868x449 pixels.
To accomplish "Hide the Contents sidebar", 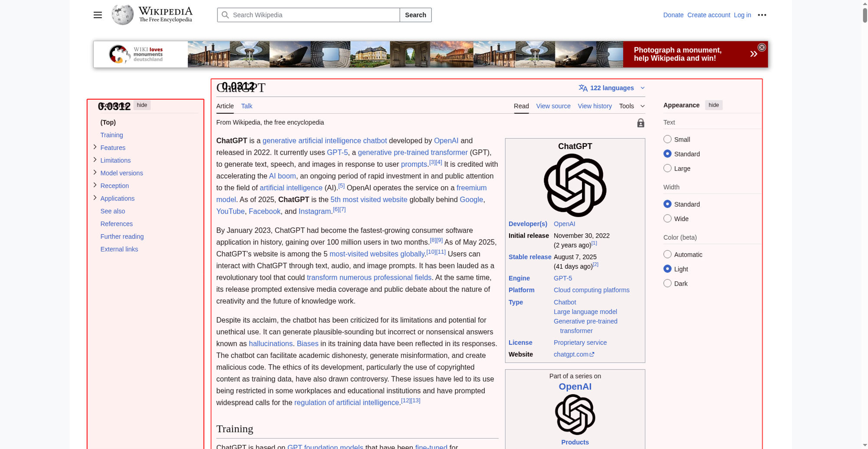I will coord(142,105).
